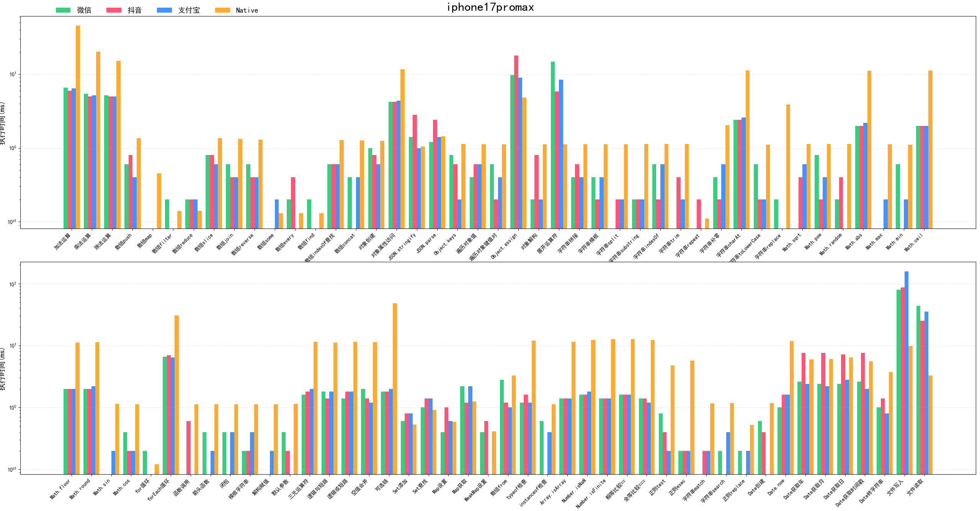Image resolution: width=980 pixels, height=511 pixels.
Task: Click the red 抖音 legend swatch
Action: click(x=114, y=10)
